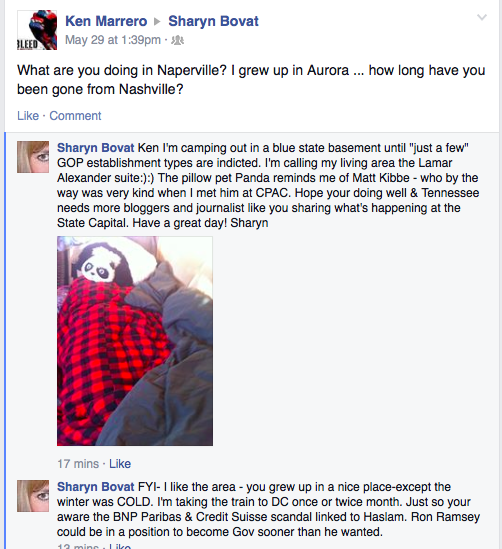Click the second comment text about BNP Paribas
This screenshot has height=549, width=502.
tap(268, 509)
